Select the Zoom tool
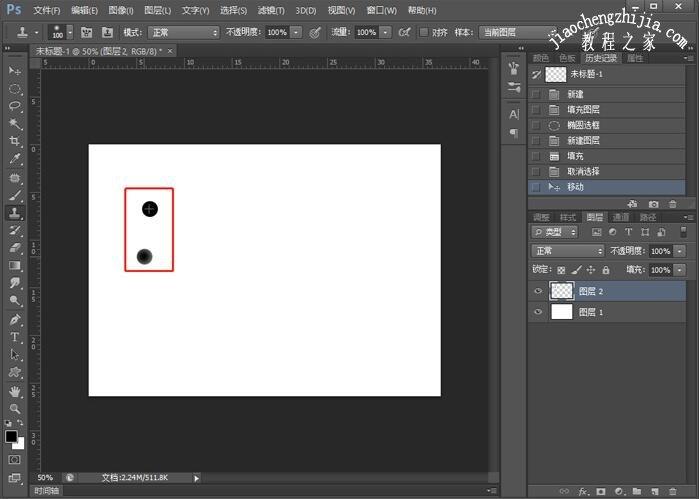 tap(15, 409)
